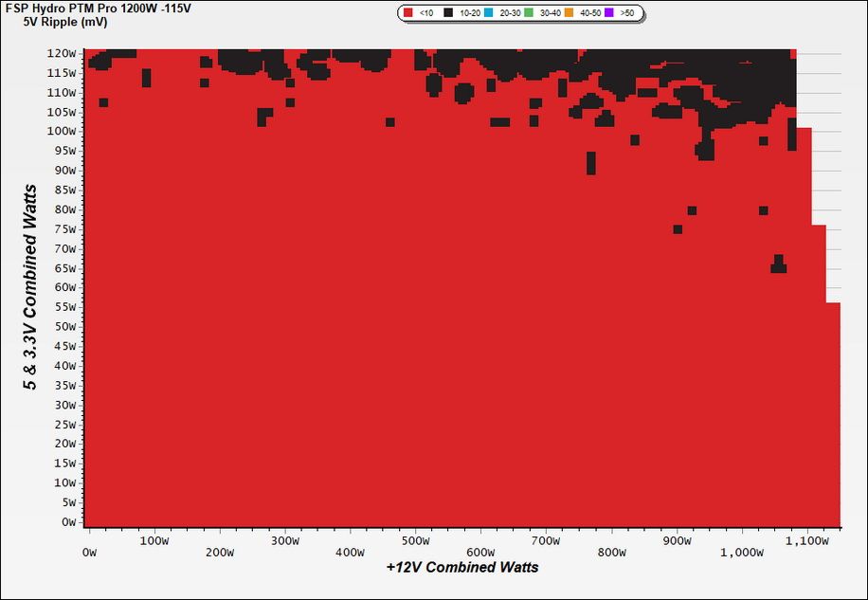Click the '15w' y-axis label
The height and width of the screenshot is (600, 868).
click(64, 464)
